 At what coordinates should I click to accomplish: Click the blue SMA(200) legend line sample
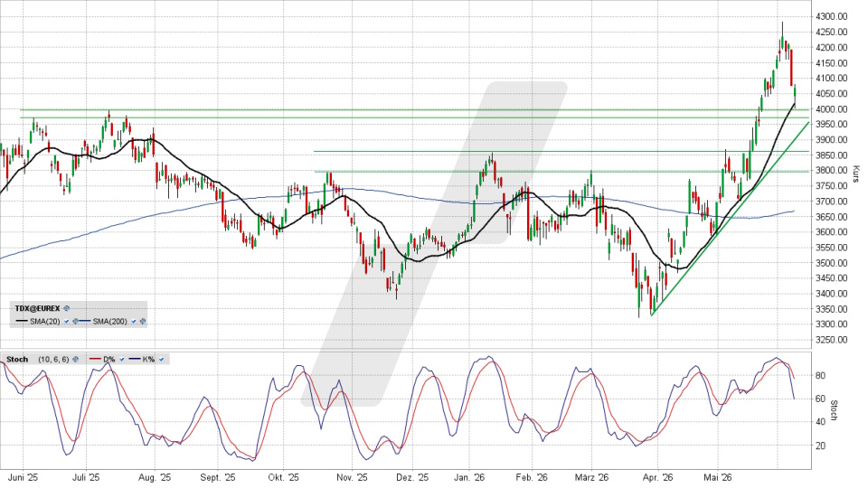[x=85, y=320]
